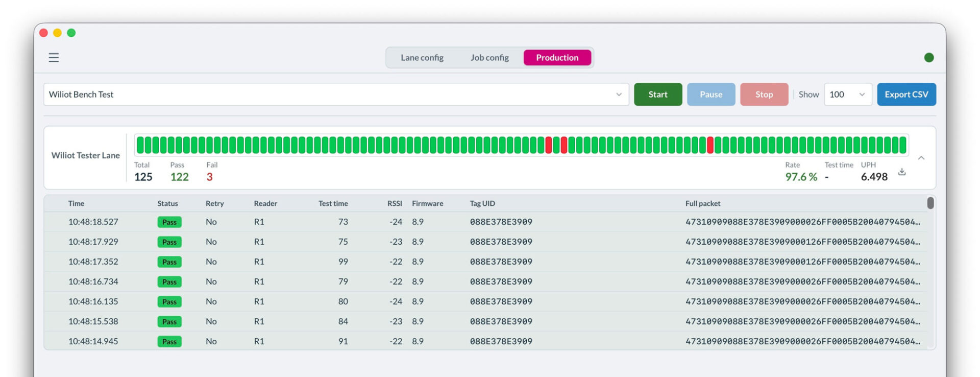Click the Status column header
980x377 pixels.
pos(167,203)
